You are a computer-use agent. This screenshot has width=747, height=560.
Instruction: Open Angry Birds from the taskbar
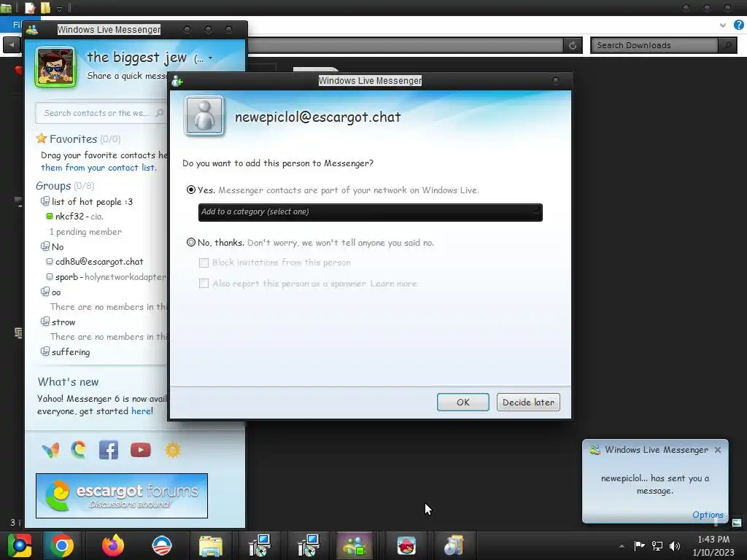406,545
